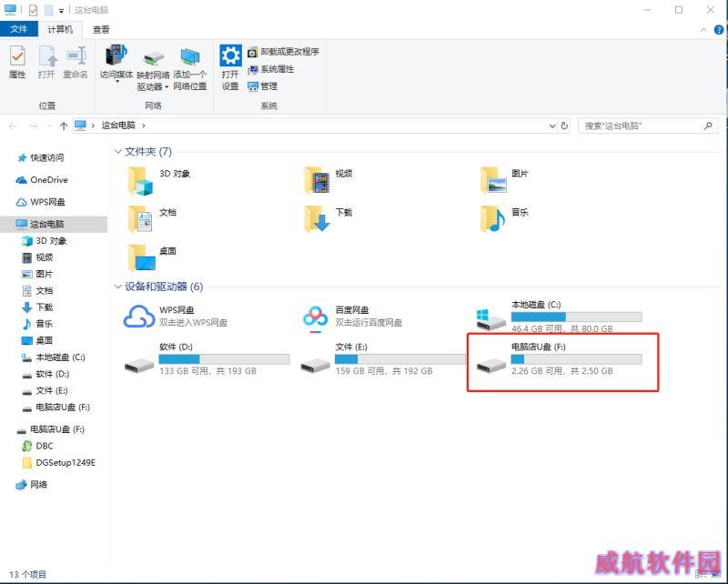Select the 3D 对象 folder icon
The width and height of the screenshot is (728, 584).
[x=140, y=181]
